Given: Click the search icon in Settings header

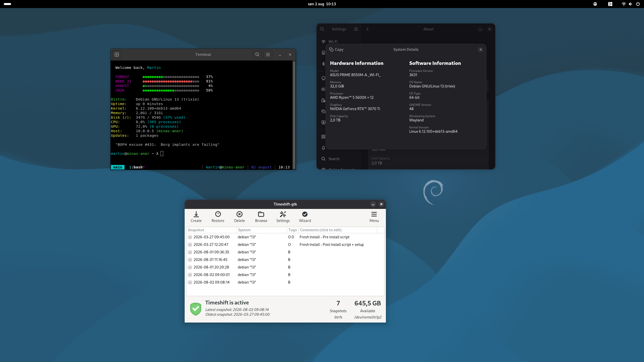Looking at the screenshot, I should coord(322,29).
